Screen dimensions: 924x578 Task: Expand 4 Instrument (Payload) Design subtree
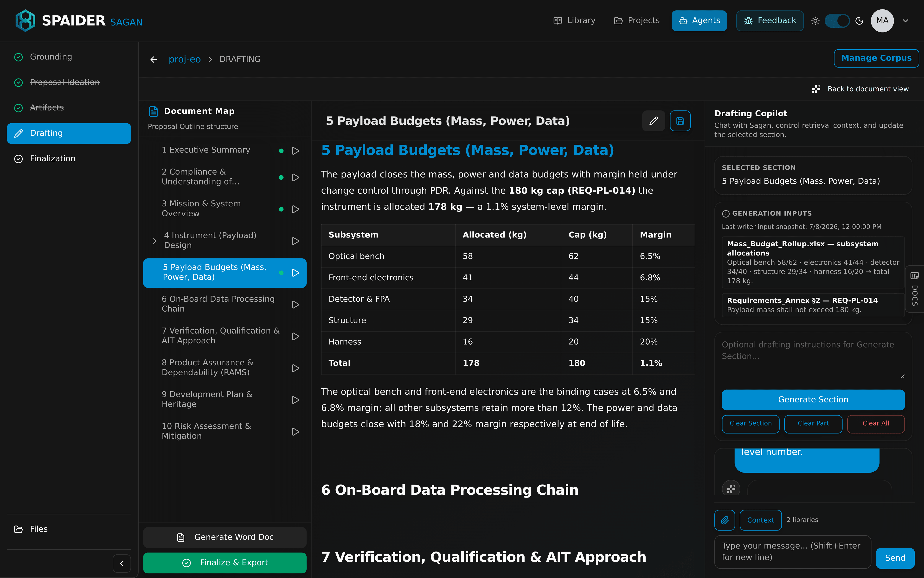155,241
